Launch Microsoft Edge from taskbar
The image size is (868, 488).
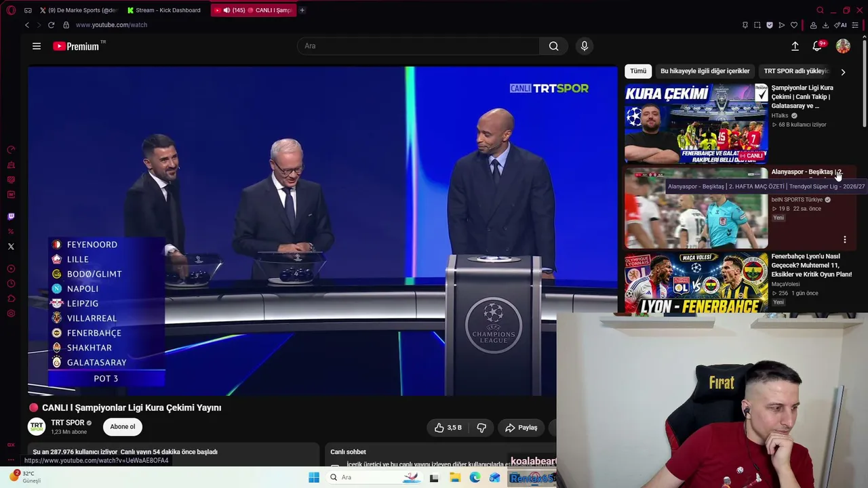pos(475,477)
